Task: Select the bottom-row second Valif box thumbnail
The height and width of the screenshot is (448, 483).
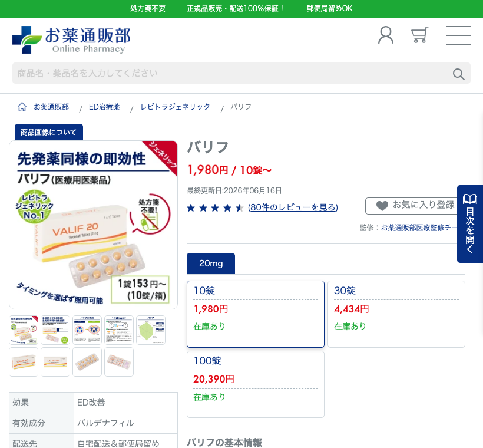Action: 55,362
